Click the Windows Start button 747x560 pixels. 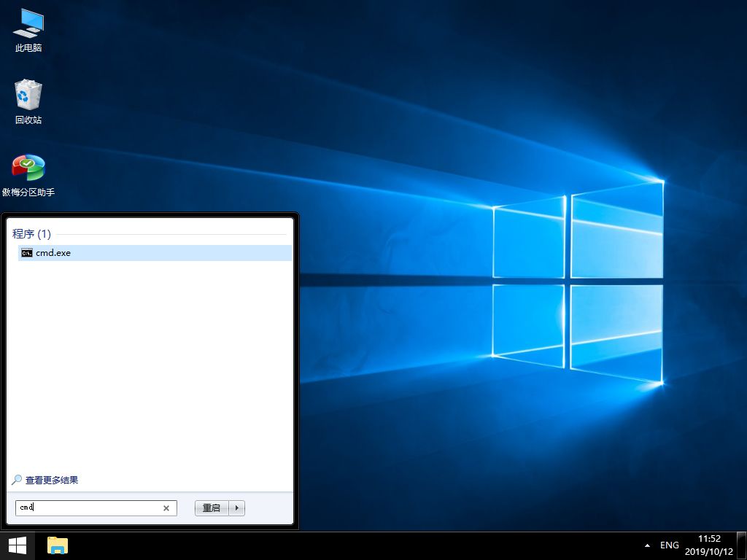(x=18, y=545)
